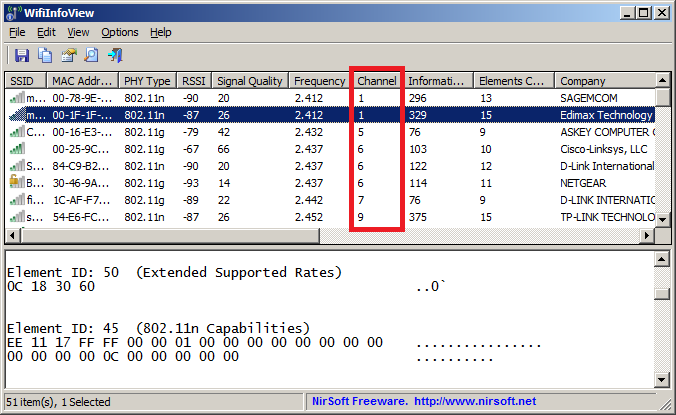The height and width of the screenshot is (415, 676).
Task: Click the signal icon of the TP-LINK row
Action: pyautogui.click(x=17, y=217)
